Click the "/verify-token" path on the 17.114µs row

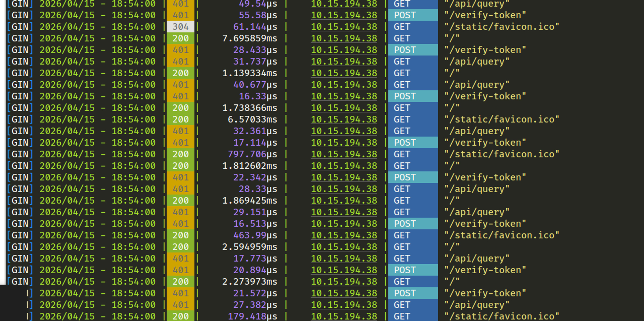point(485,143)
